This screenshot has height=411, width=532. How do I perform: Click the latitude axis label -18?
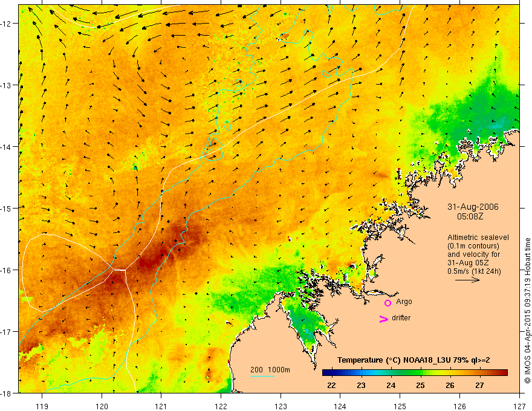click(6, 393)
